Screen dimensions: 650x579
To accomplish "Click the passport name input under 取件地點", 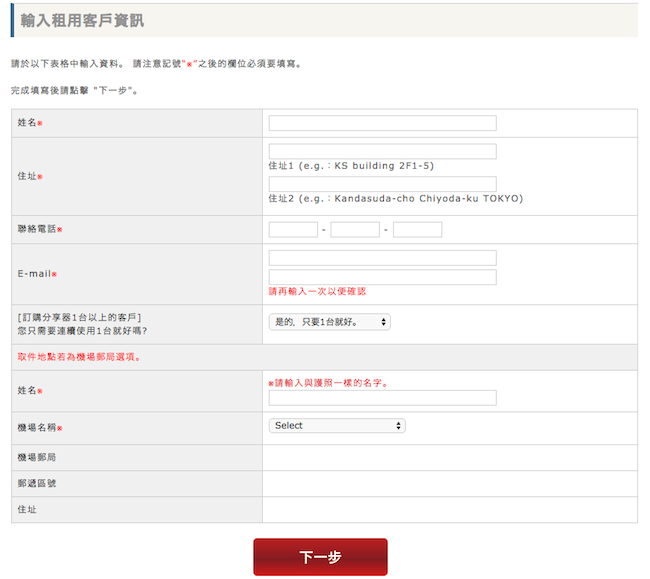I will pos(382,398).
